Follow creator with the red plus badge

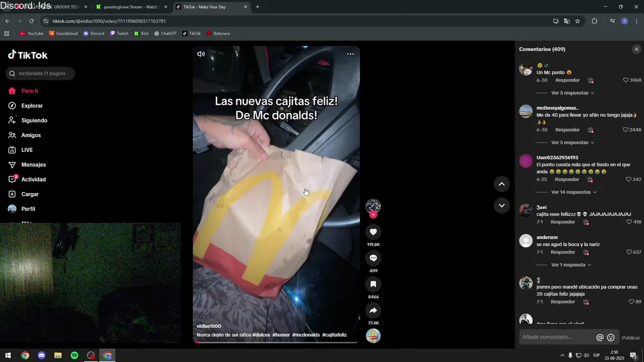coord(373,215)
